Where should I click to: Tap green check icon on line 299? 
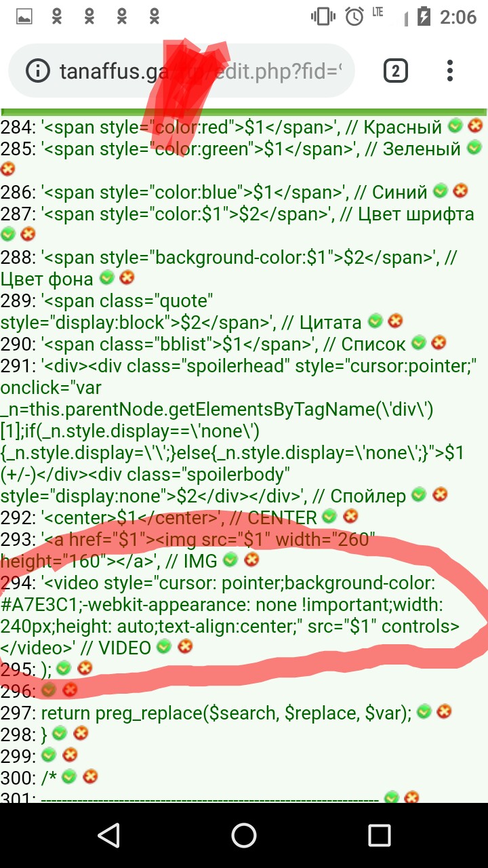pos(49,755)
